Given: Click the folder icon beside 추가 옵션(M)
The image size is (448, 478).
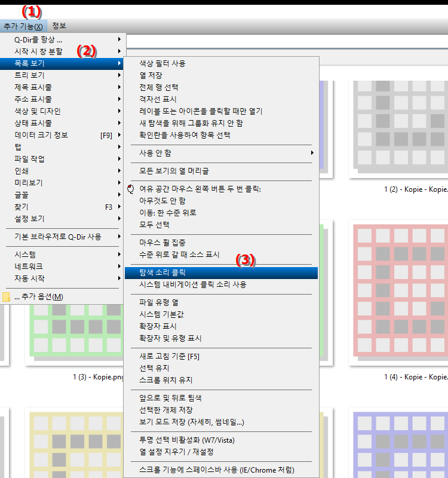Looking at the screenshot, I should pyautogui.click(x=6, y=296).
